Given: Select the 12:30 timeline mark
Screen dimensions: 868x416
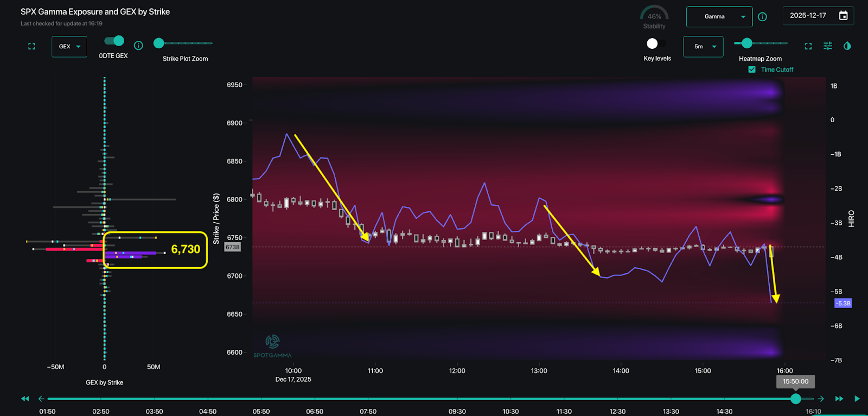Looking at the screenshot, I should click(617, 412).
